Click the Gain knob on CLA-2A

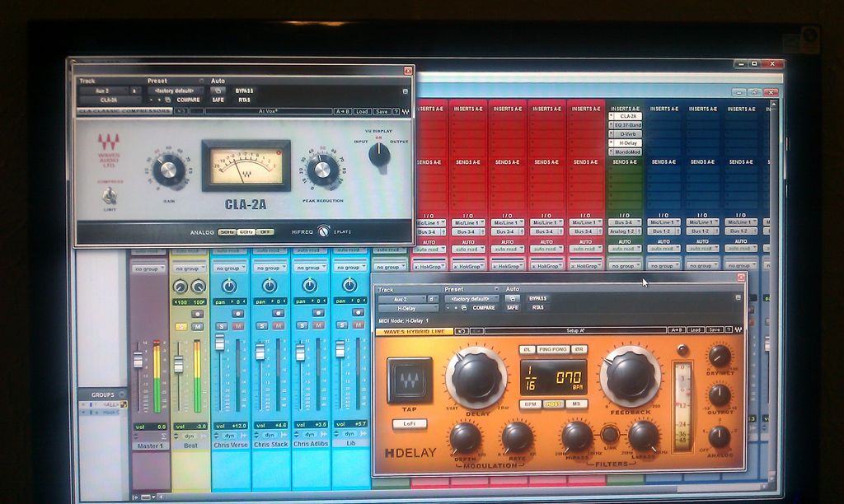168,170
